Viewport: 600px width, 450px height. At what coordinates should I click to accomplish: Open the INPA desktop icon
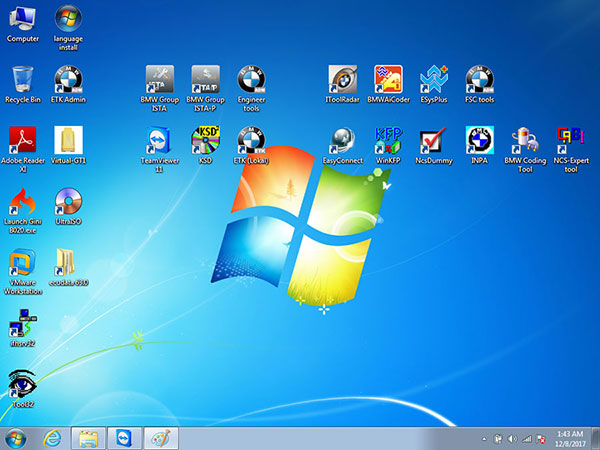point(479,141)
